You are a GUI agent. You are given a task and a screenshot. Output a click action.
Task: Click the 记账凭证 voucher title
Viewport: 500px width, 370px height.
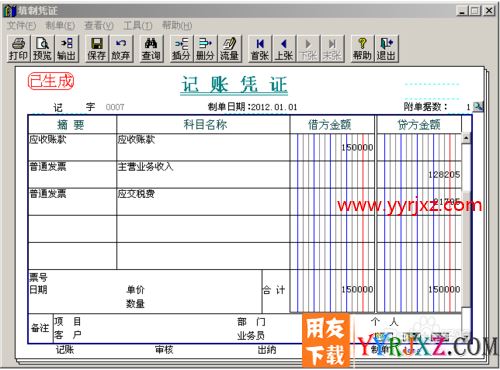234,85
